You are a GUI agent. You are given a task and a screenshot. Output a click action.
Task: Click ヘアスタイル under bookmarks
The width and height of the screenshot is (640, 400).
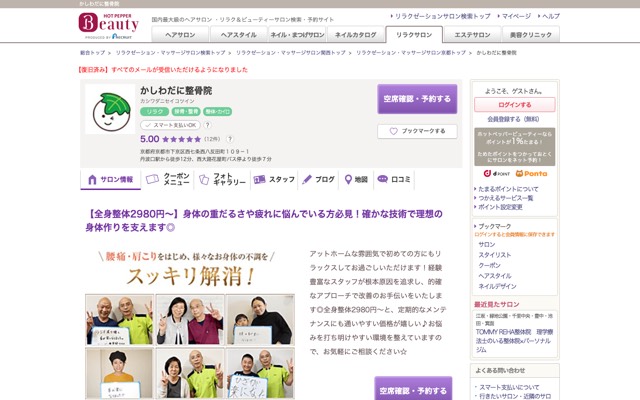click(494, 276)
